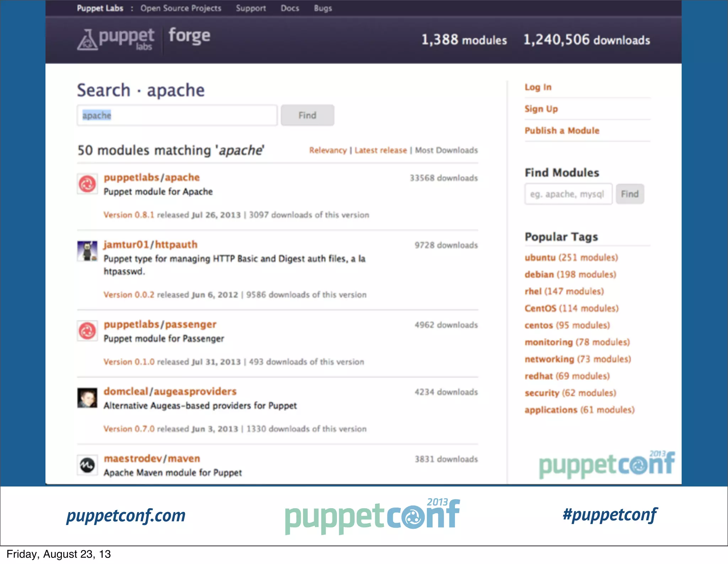Click the Find Modules sidebar search field
The image size is (728, 564).
[x=568, y=194]
